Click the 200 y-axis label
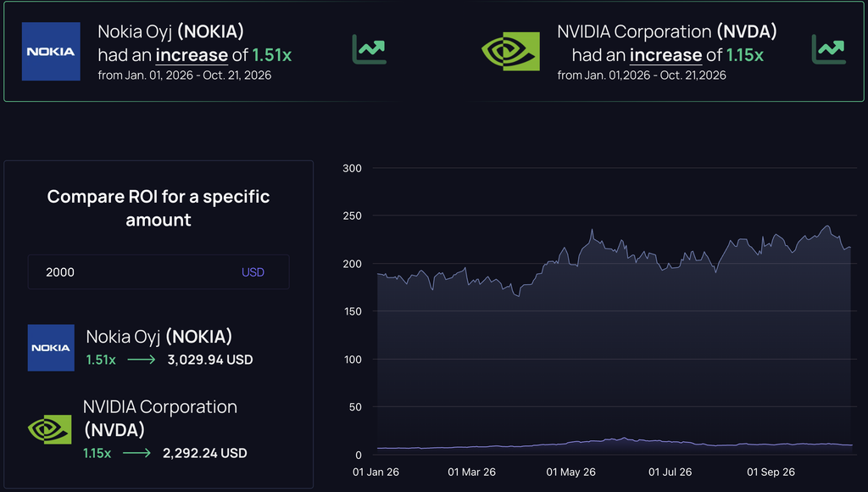This screenshot has width=868, height=492. [x=352, y=265]
